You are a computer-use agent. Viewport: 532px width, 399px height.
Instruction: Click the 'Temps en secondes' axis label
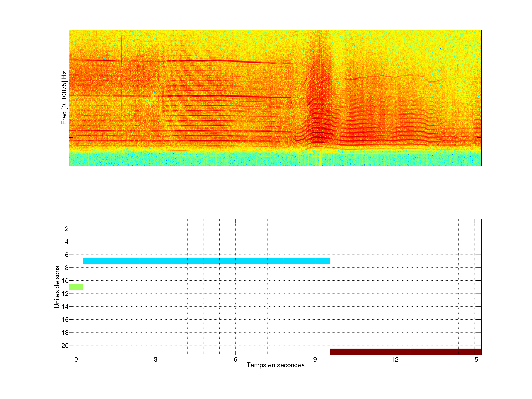275,365
